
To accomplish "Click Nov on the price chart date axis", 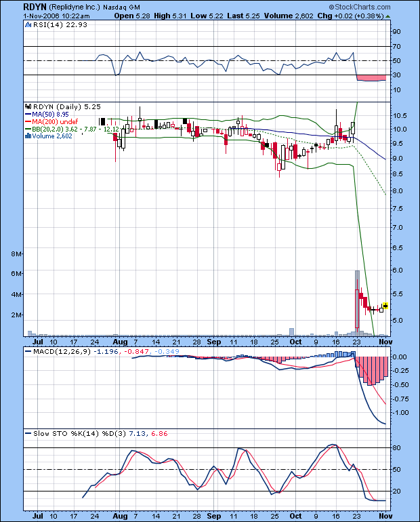I will 385,342.
